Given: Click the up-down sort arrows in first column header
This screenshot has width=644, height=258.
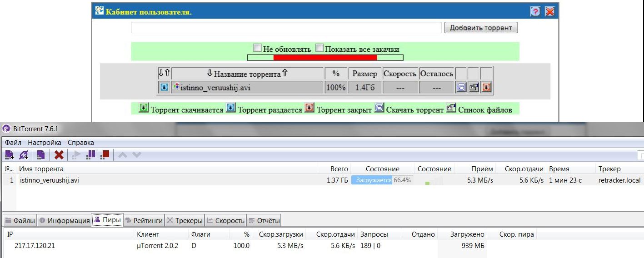Looking at the screenshot, I should pyautogui.click(x=164, y=73).
